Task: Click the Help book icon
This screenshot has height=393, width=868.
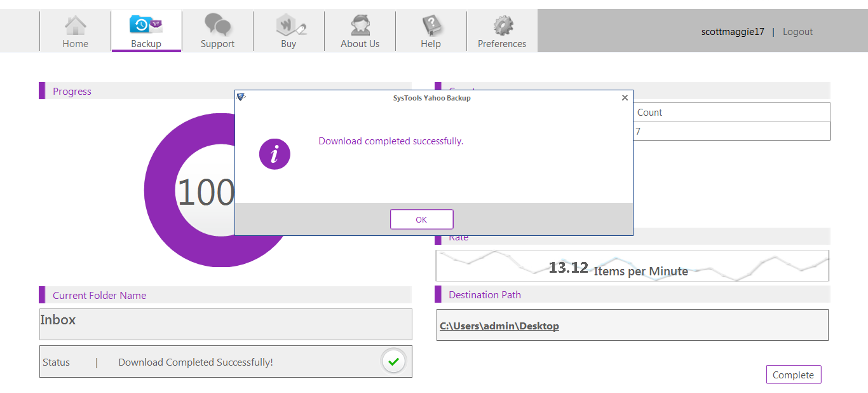Action: pyautogui.click(x=431, y=24)
